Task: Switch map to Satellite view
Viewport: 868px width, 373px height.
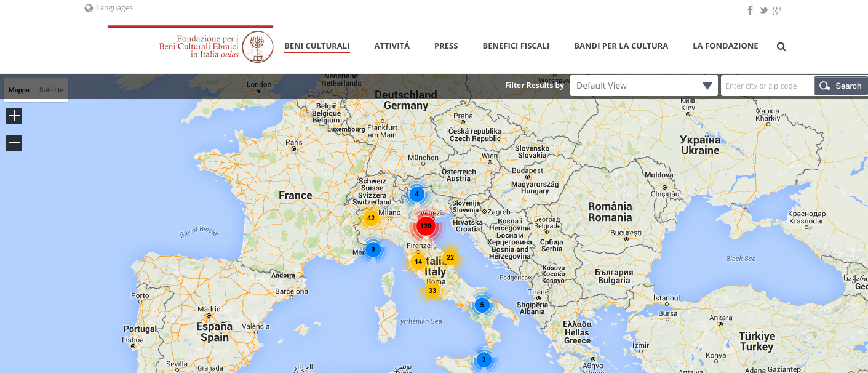Action: coord(52,90)
